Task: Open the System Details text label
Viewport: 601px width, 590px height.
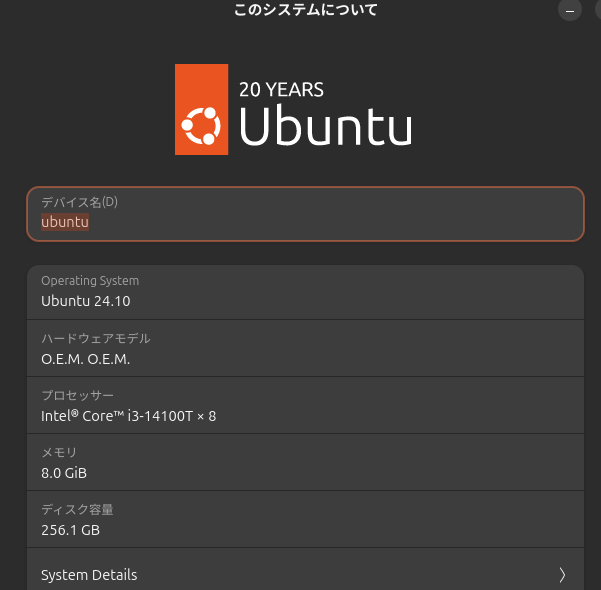Action: [89, 575]
